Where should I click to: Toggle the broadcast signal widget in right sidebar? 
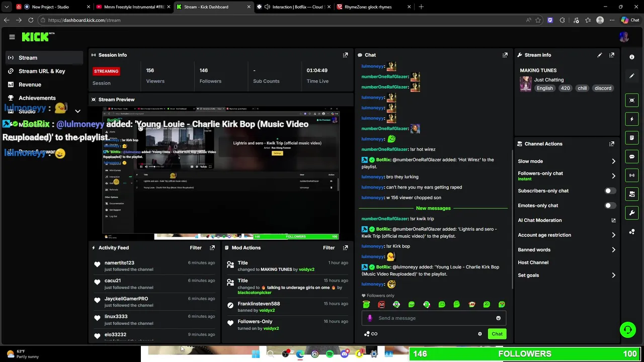coord(632,175)
